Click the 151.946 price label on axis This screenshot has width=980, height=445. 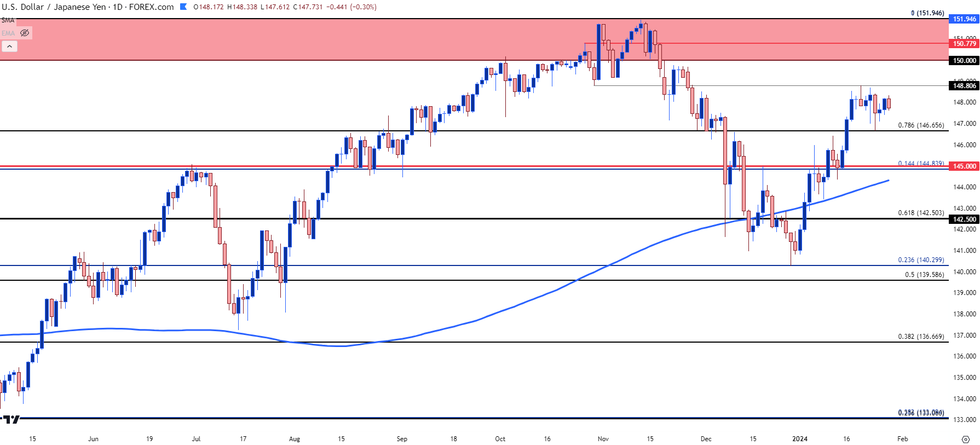click(964, 19)
